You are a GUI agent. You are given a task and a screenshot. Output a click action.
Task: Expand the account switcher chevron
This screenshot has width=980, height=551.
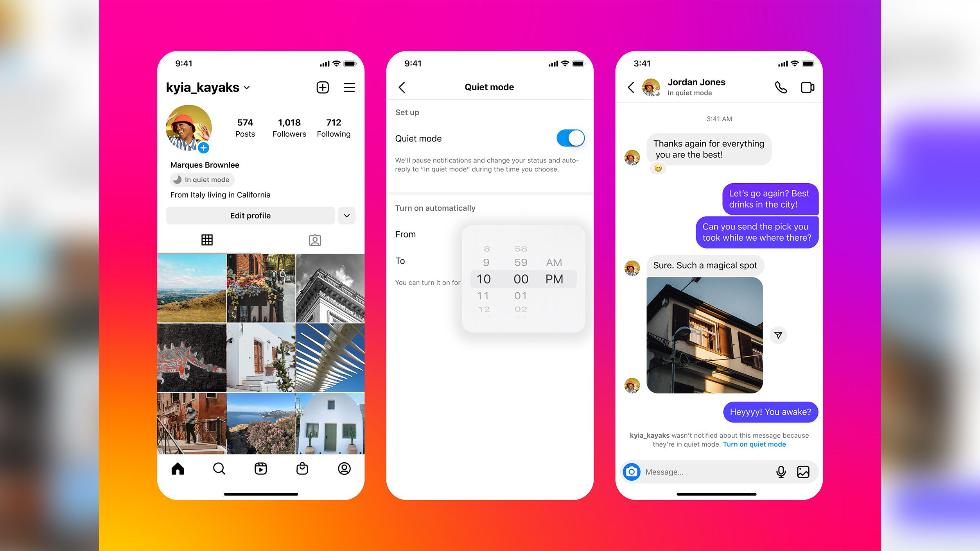coord(249,88)
